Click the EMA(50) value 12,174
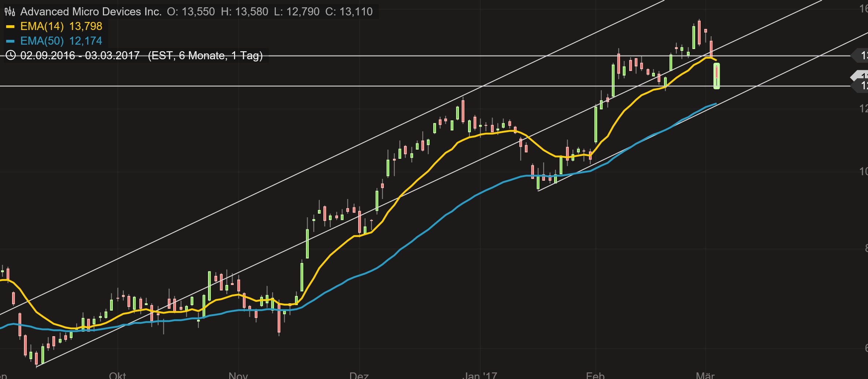This screenshot has width=868, height=379. click(86, 41)
